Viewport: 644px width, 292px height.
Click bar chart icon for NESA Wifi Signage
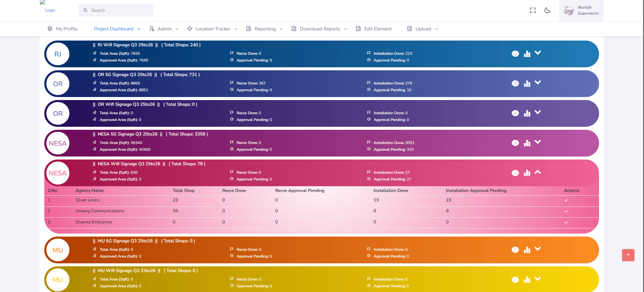pos(527,173)
